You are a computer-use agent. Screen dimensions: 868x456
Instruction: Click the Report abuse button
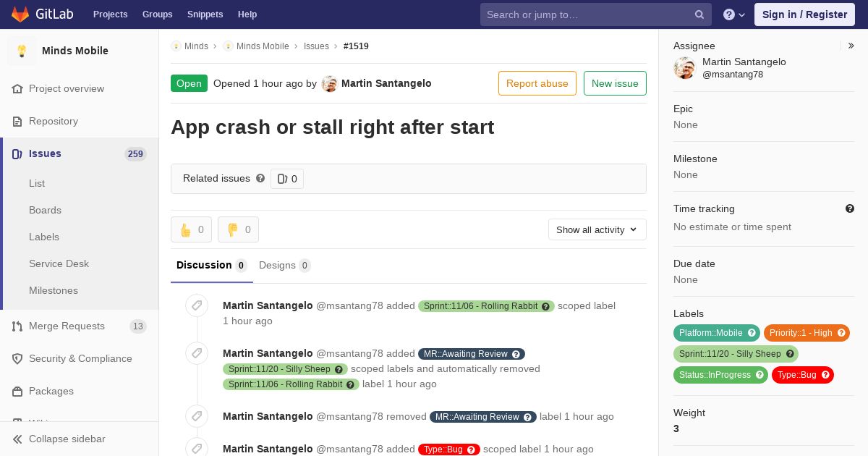(537, 83)
